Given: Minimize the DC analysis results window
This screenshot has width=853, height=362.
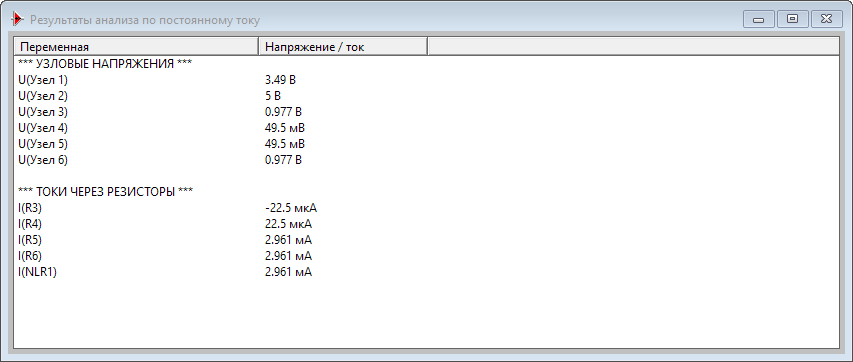Looking at the screenshot, I should coord(758,19).
